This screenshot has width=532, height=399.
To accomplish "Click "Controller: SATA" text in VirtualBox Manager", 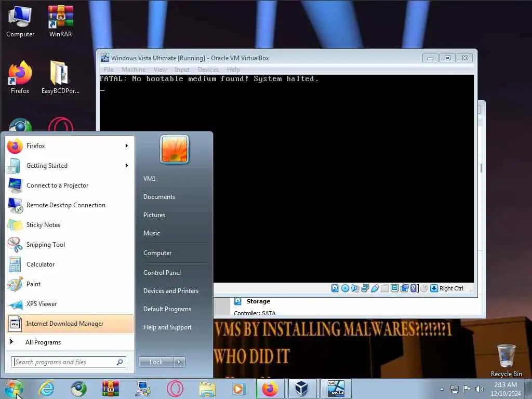I will click(x=255, y=313).
